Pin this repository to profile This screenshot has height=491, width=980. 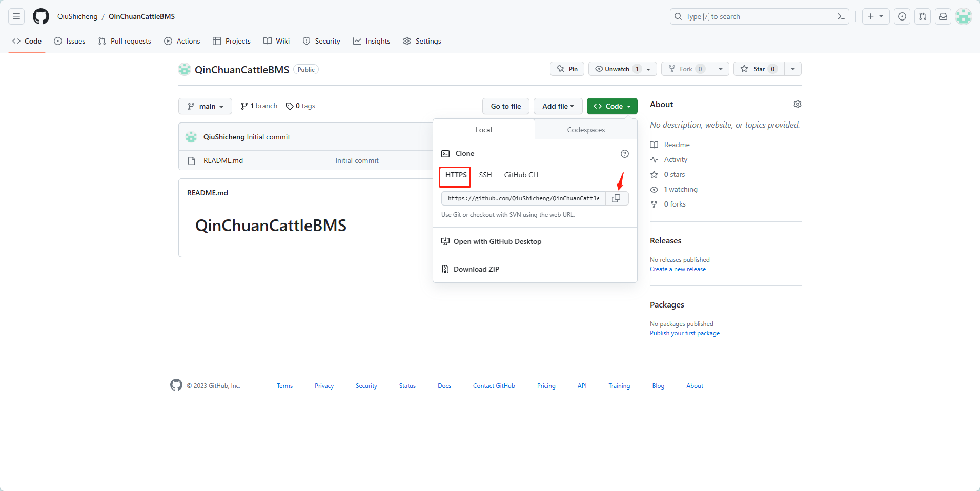(x=567, y=69)
